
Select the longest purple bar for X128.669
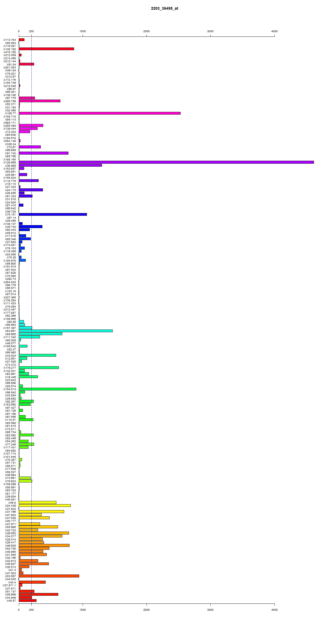tap(166, 162)
